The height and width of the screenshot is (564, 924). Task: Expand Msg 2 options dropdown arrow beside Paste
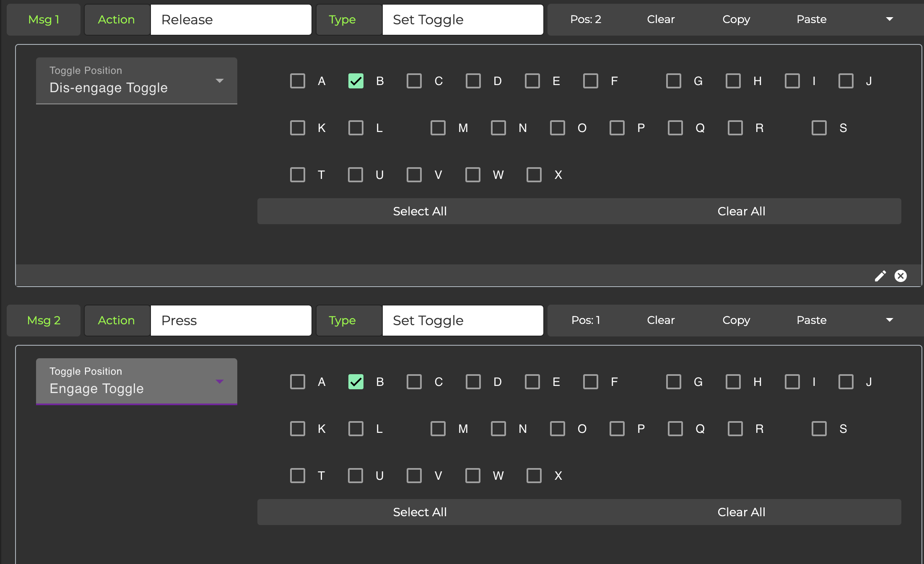click(x=889, y=320)
